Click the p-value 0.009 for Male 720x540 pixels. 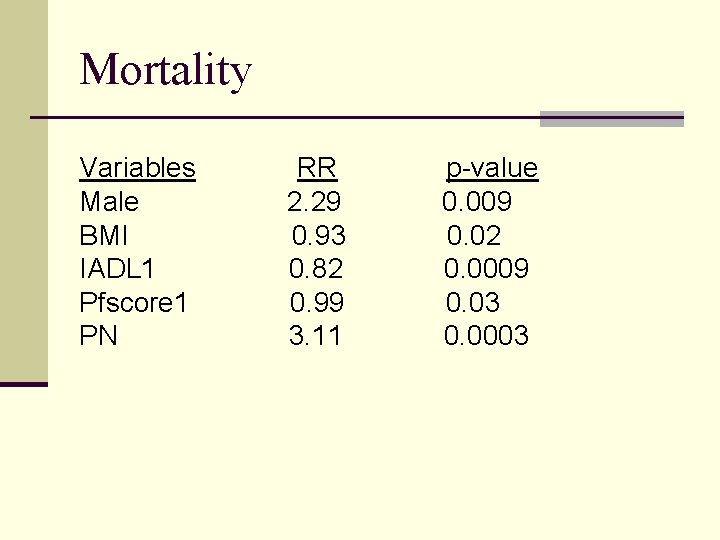pos(477,202)
